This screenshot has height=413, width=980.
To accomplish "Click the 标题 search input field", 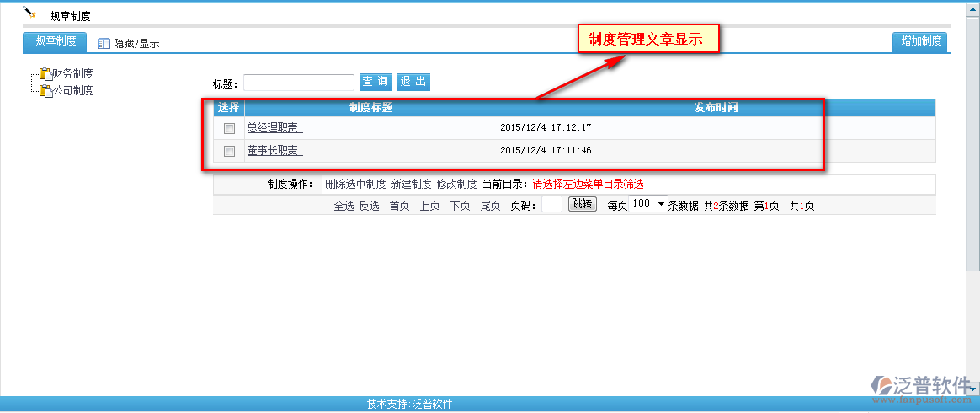I will 299,83.
